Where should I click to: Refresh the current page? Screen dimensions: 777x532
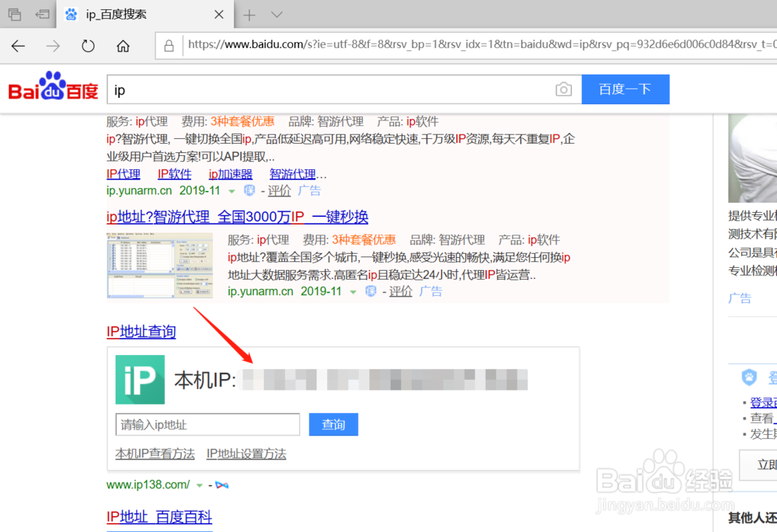[88, 46]
